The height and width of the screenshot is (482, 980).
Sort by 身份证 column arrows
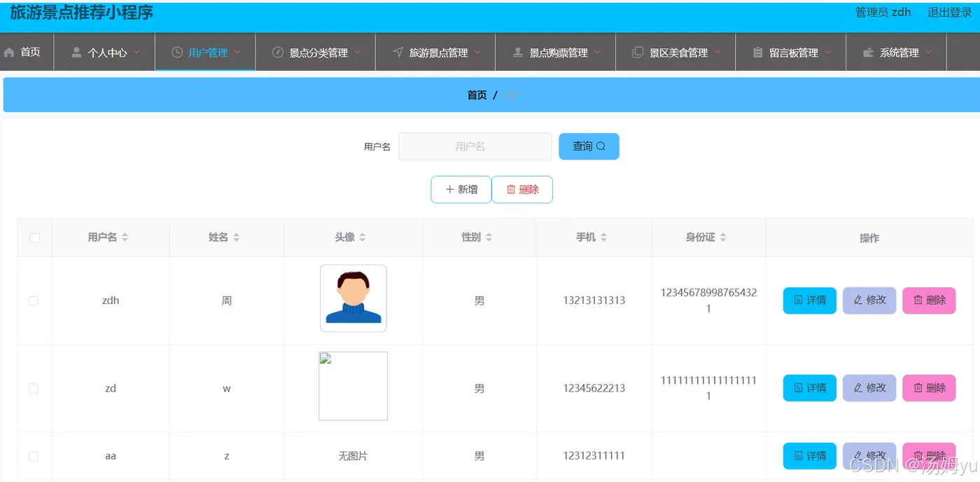coord(723,237)
